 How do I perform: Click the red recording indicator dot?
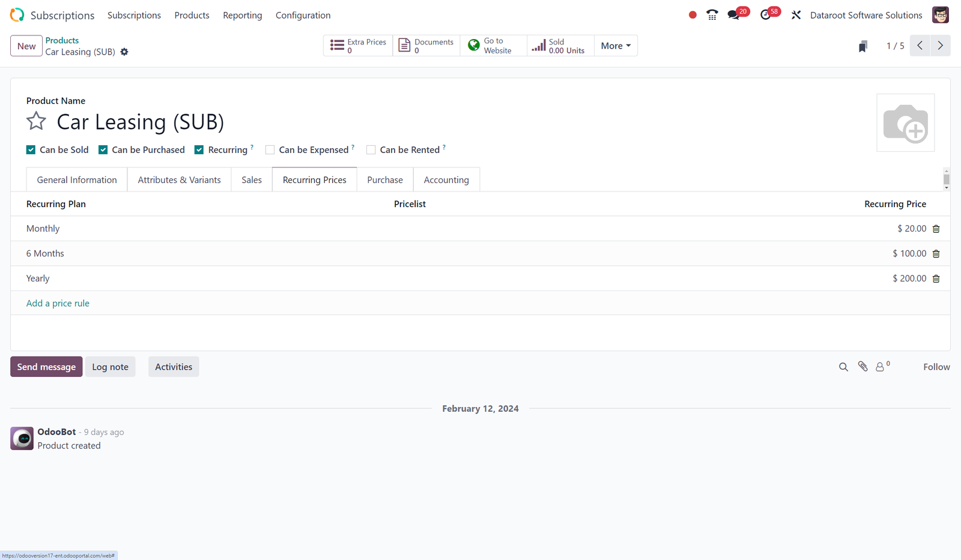coord(693,15)
